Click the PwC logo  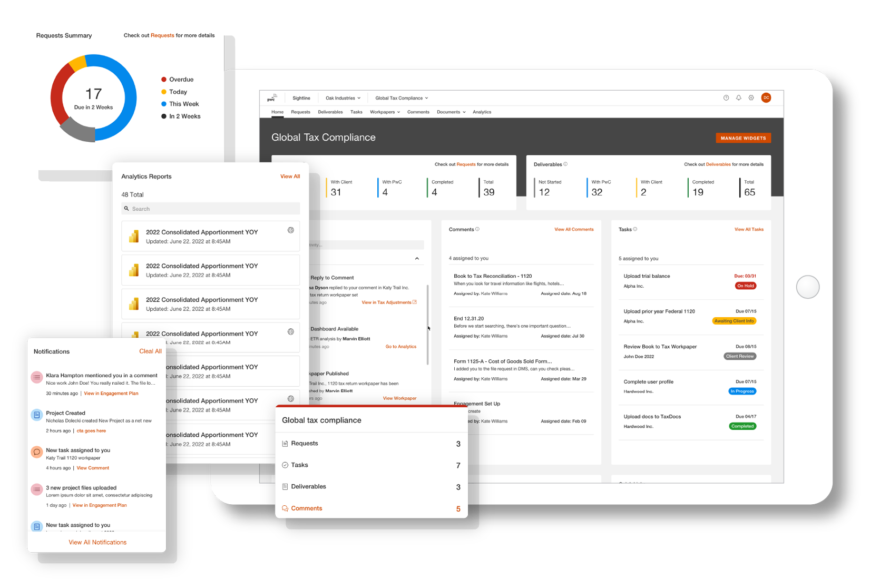[272, 98]
